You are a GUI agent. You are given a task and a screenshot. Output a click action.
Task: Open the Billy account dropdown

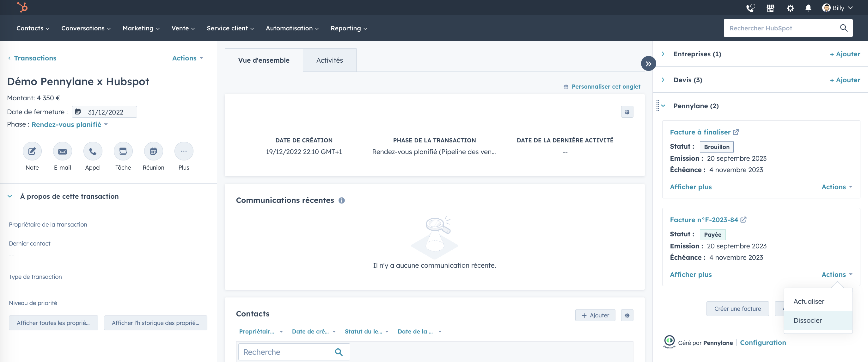(838, 8)
